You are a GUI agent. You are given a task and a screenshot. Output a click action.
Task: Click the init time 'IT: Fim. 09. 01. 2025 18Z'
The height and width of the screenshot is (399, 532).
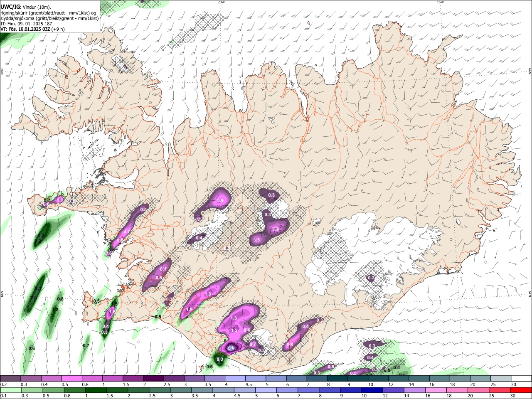[26, 24]
